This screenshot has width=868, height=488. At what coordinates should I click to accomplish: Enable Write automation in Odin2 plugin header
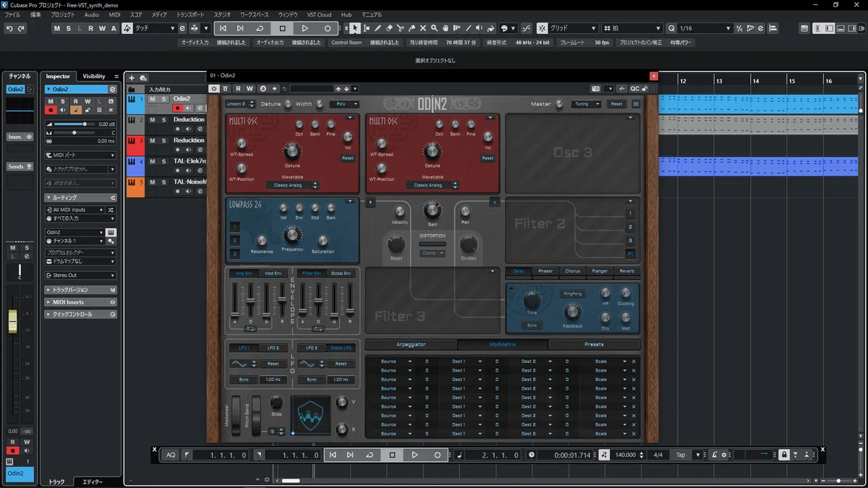pos(250,88)
